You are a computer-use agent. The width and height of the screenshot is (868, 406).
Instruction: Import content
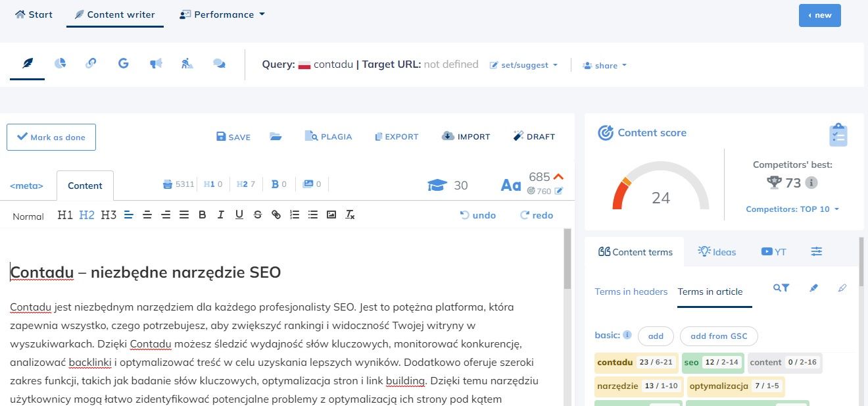click(x=466, y=136)
